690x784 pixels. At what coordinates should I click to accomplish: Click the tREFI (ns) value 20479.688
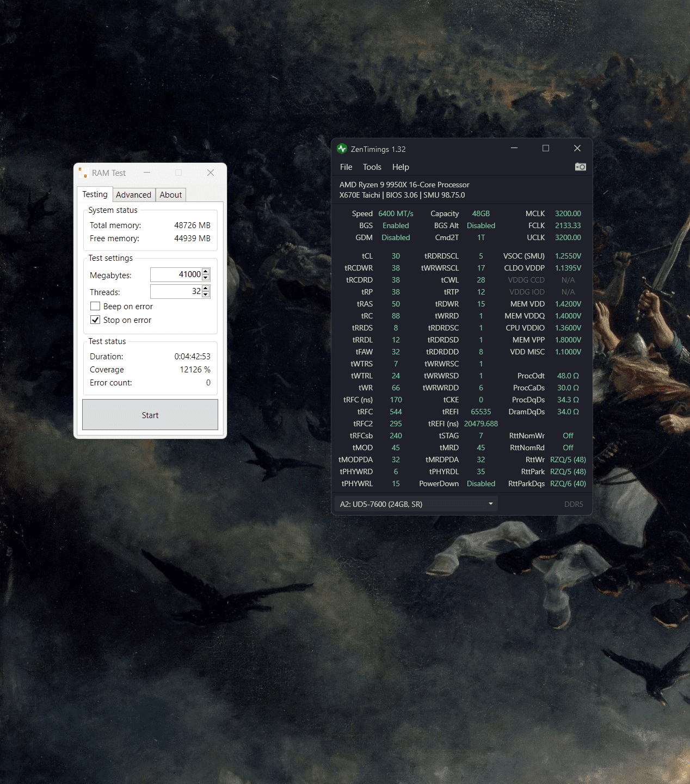[x=481, y=424]
